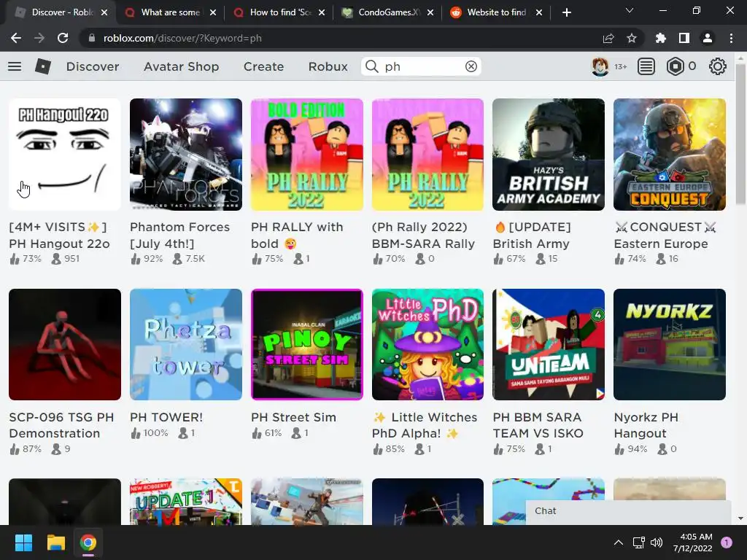
Task: Click the Roblox logo home icon
Action: tap(43, 66)
